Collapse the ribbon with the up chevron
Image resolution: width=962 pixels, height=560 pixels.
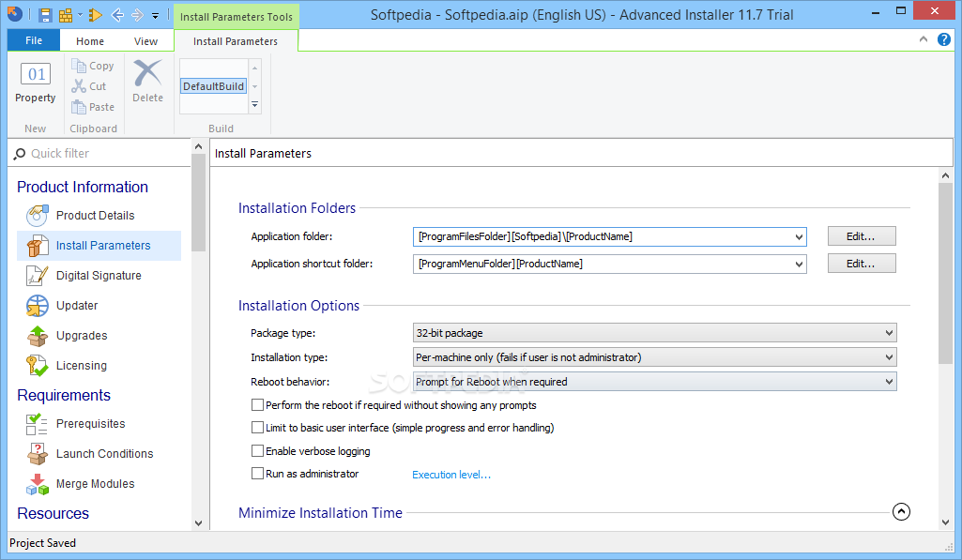[x=924, y=39]
